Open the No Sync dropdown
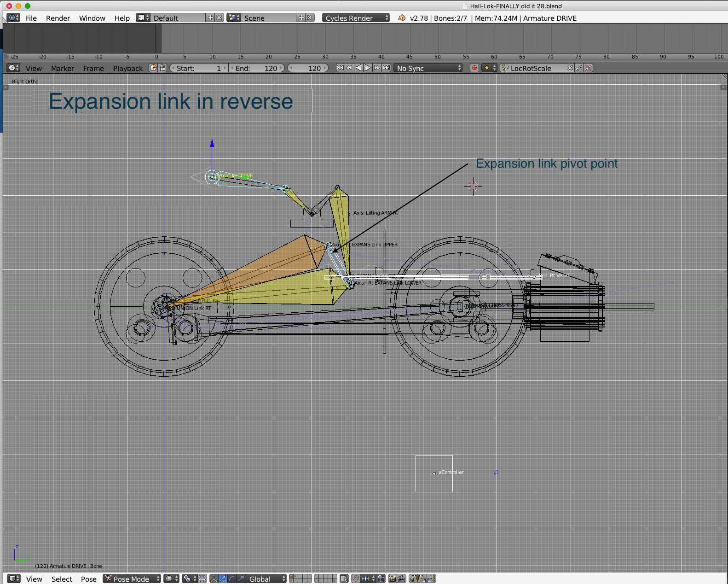Screen dimensions: 728x584 [x=428, y=68]
